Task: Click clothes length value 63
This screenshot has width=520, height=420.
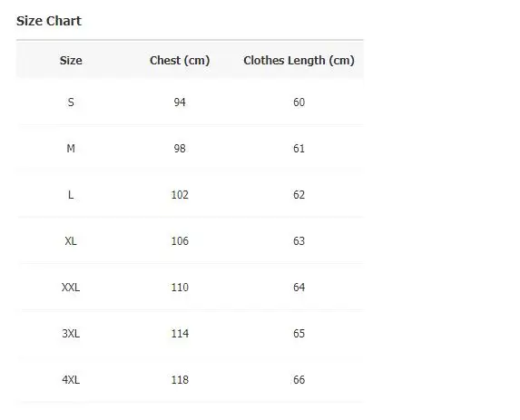Action: (299, 241)
